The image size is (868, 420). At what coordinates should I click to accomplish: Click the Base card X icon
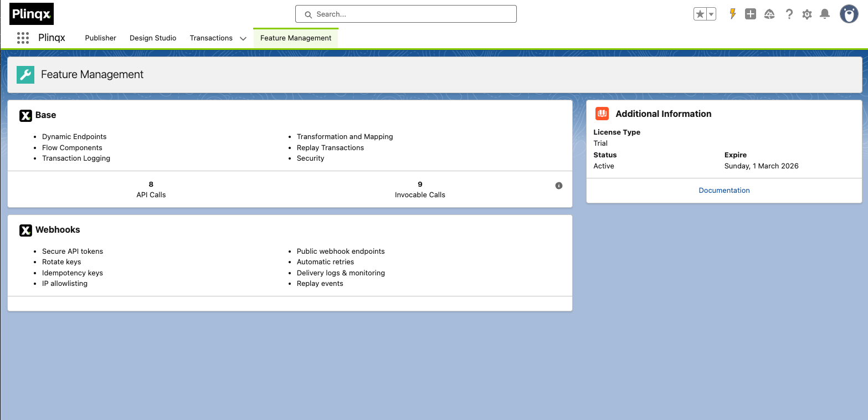[x=25, y=115]
